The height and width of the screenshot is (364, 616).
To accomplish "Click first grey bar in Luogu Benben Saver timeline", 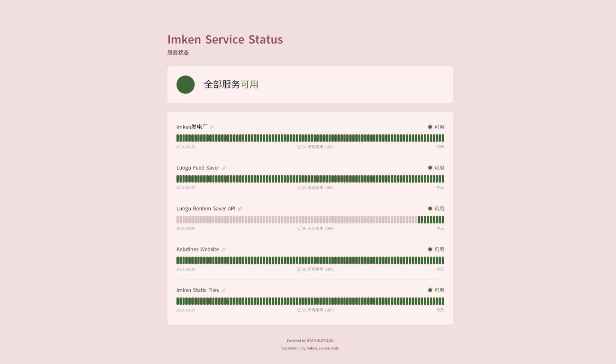I will 178,220.
